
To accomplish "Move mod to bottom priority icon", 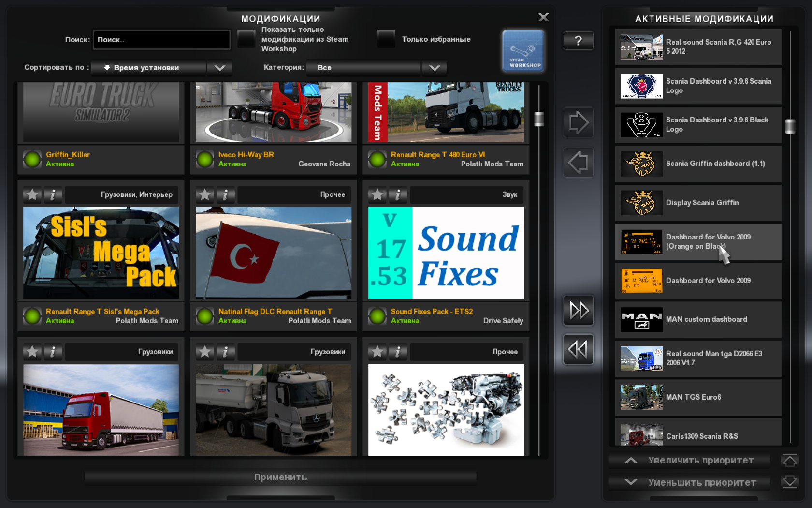I will tap(790, 482).
